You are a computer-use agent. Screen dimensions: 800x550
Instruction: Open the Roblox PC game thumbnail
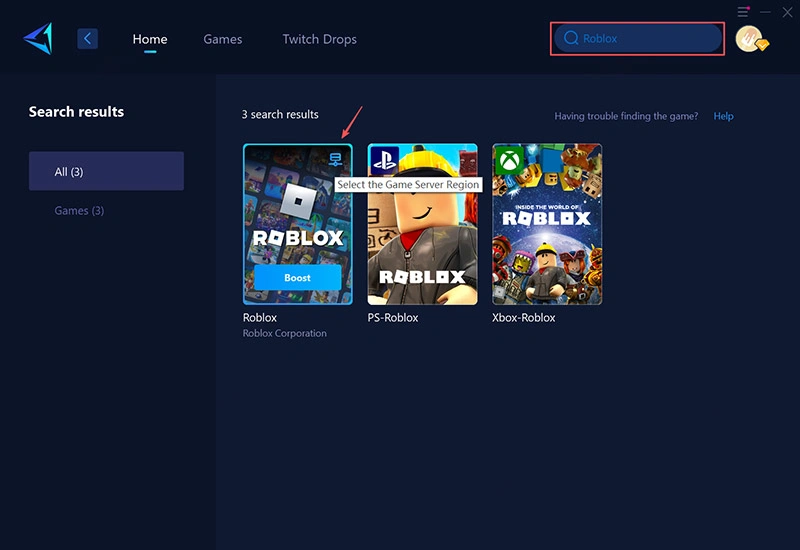pyautogui.click(x=297, y=224)
